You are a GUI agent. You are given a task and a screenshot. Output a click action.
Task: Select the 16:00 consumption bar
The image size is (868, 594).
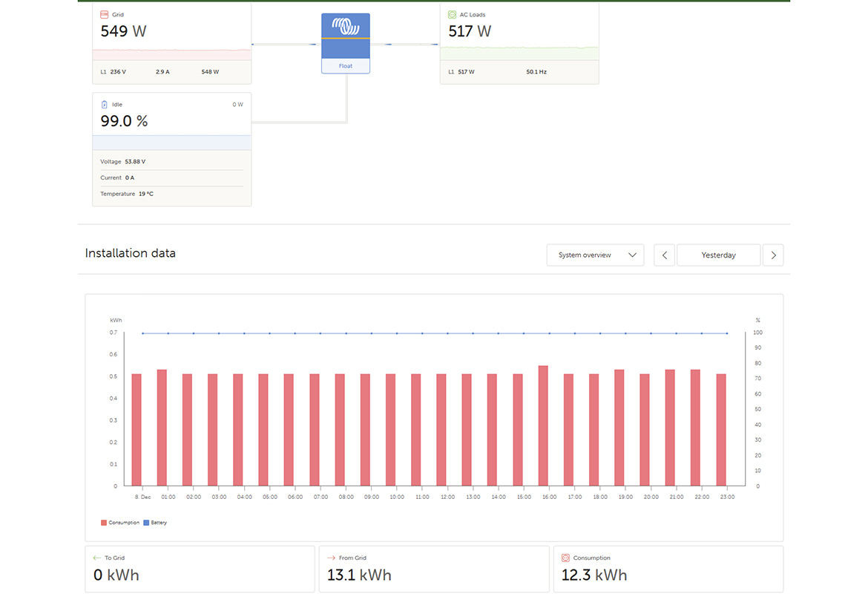click(x=543, y=425)
